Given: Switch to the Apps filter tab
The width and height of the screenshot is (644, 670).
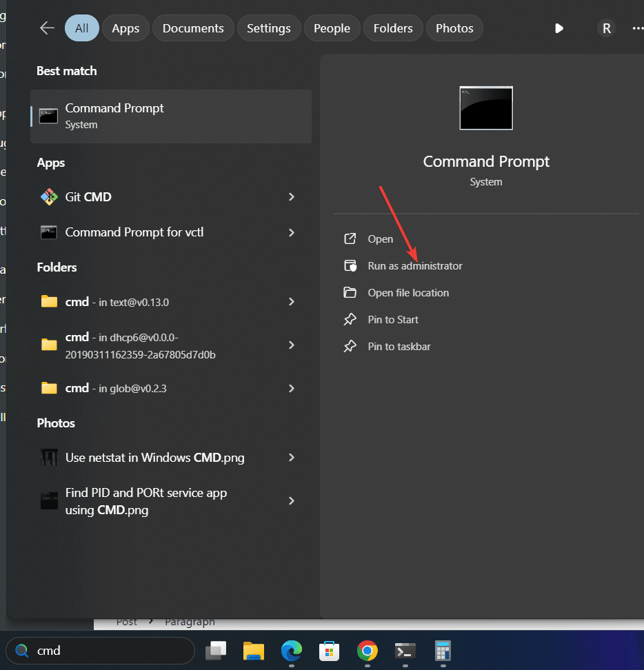Looking at the screenshot, I should coord(125,28).
